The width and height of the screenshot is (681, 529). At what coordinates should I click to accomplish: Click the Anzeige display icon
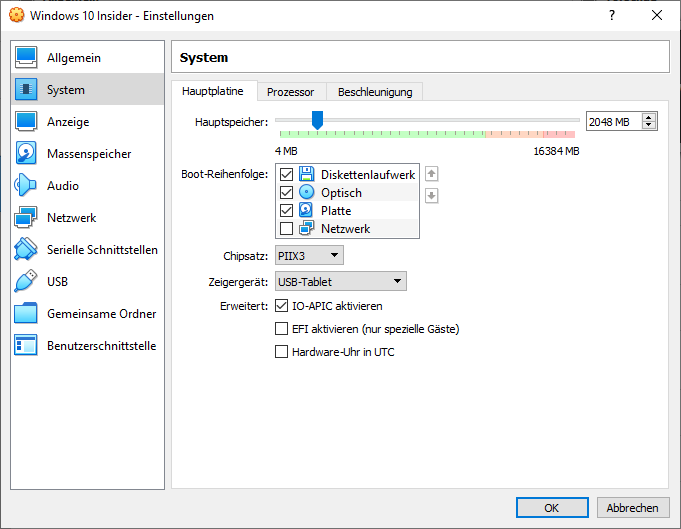click(26, 122)
